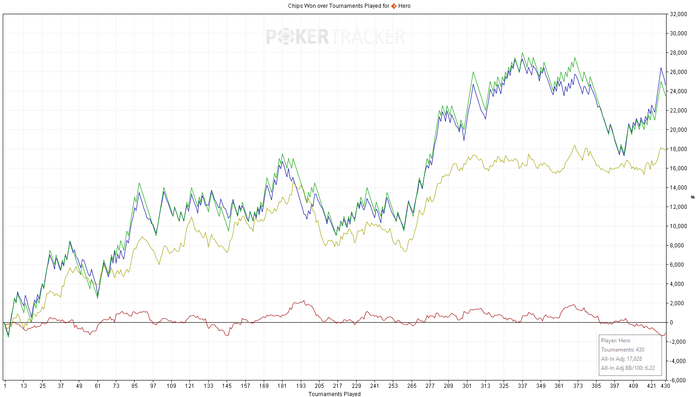
Task: Select the -6,000 y-axis label
Action: tap(678, 380)
